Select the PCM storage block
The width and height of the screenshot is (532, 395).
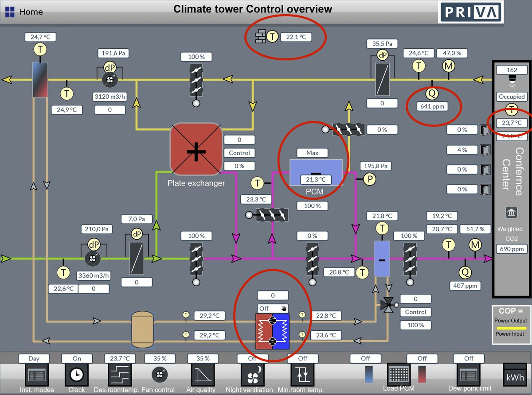click(x=316, y=172)
